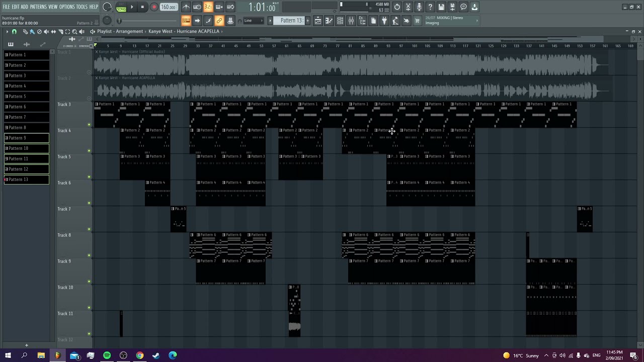This screenshot has width=644, height=362.
Task: Mute Track 3 with green light
Action: click(90, 125)
